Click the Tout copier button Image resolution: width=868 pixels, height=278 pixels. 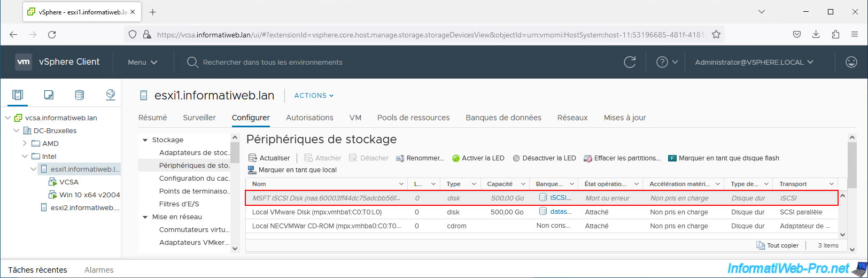click(778, 245)
